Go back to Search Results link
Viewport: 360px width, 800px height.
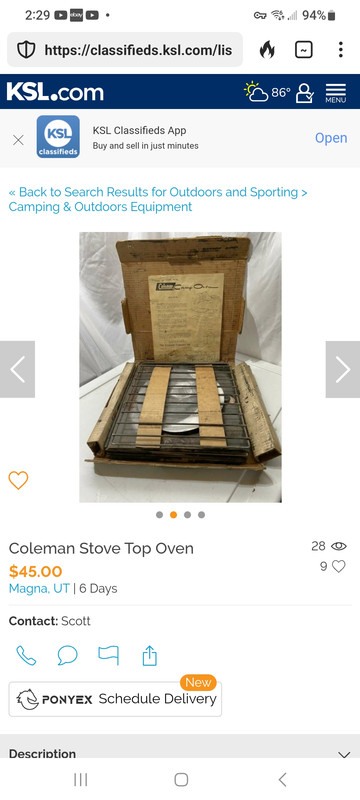click(158, 199)
